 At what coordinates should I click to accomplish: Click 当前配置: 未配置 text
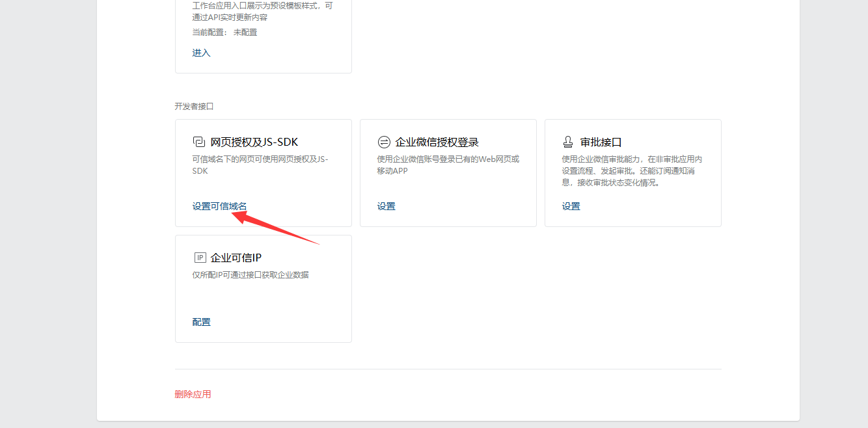pos(225,32)
